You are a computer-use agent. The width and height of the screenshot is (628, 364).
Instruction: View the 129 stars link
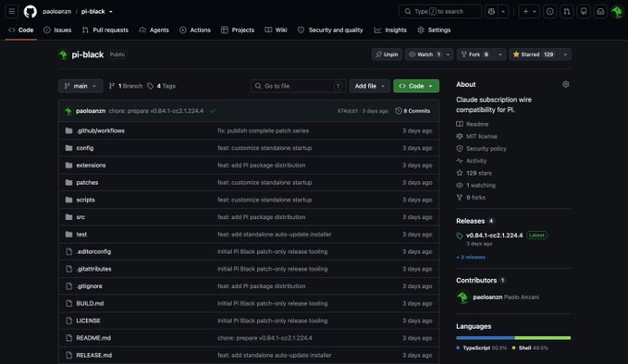tap(474, 173)
